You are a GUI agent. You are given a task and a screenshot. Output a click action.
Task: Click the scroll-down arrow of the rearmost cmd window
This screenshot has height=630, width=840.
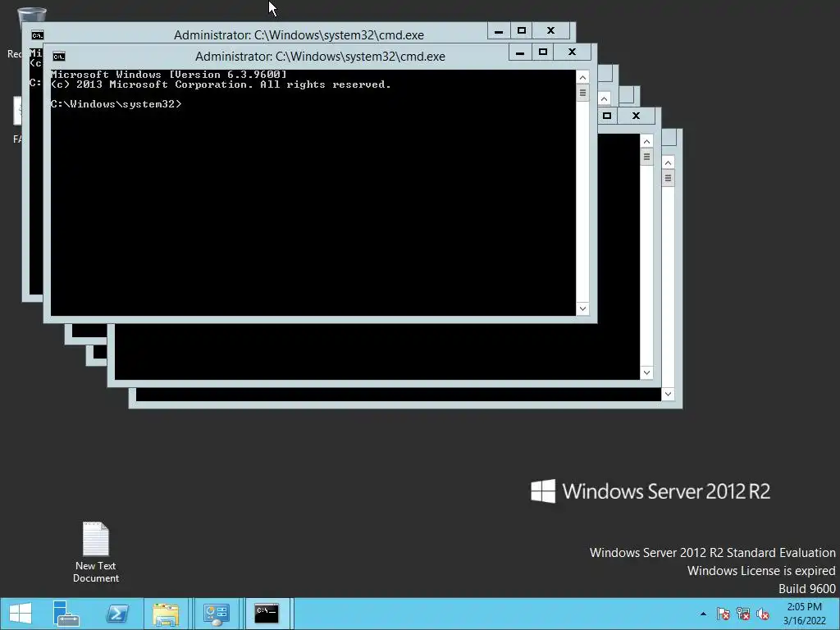pyautogui.click(x=668, y=395)
